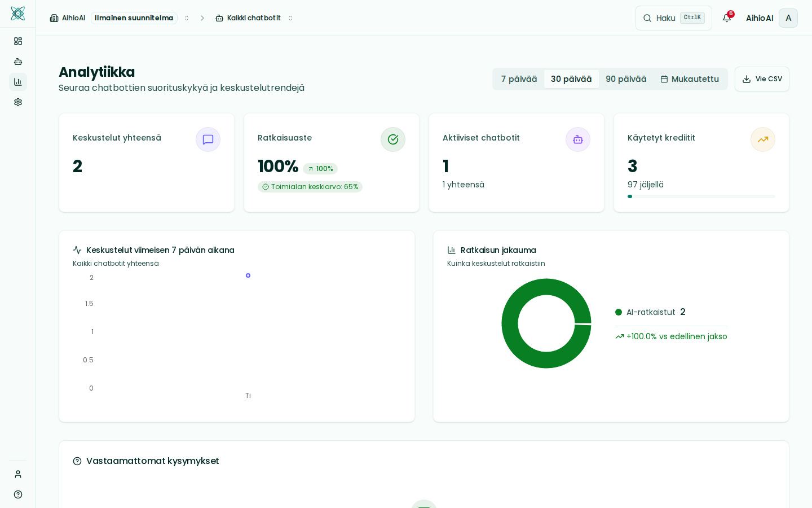Screen dimensions: 812x508
Task: Open the dashboard grid view in sidebar
Action: pyautogui.click(x=18, y=41)
